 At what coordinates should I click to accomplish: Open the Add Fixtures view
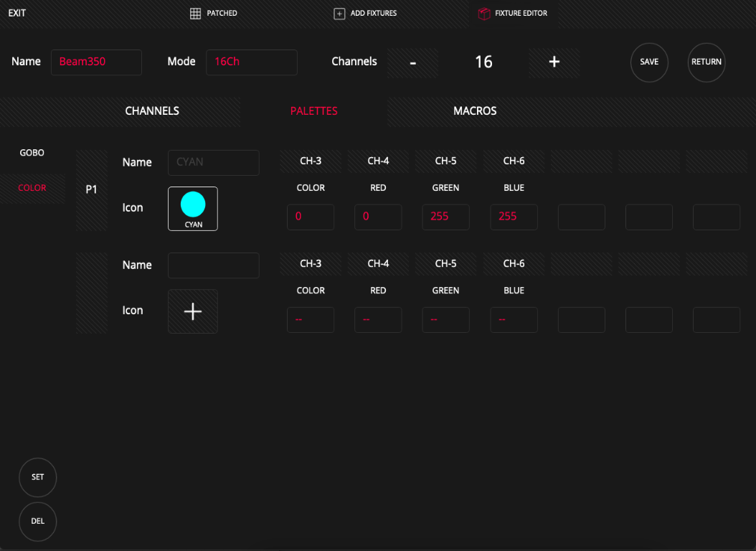coord(365,14)
